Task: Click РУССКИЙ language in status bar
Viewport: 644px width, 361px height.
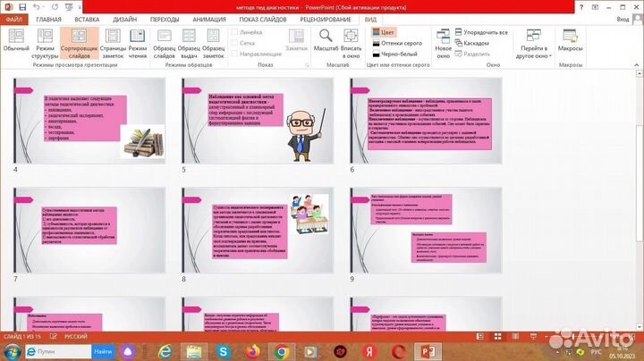Action: (76, 336)
